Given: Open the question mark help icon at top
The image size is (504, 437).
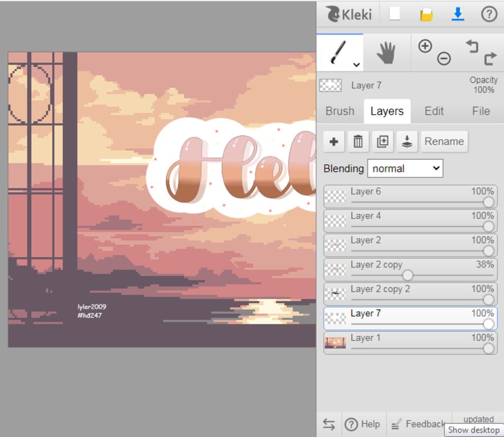Looking at the screenshot, I should pyautogui.click(x=489, y=14).
